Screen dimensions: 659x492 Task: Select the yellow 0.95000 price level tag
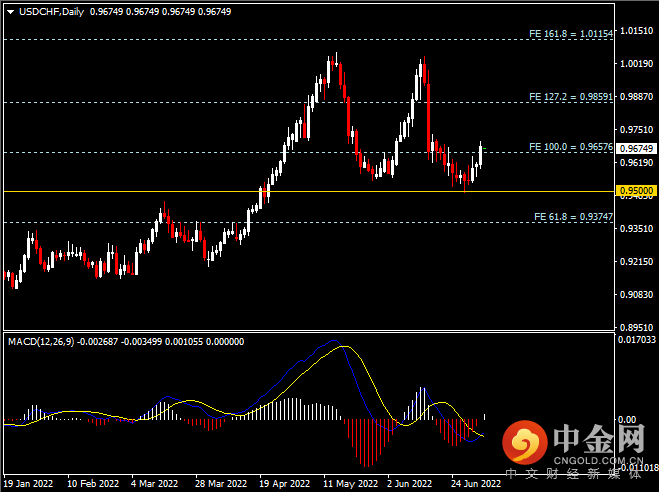tap(636, 191)
